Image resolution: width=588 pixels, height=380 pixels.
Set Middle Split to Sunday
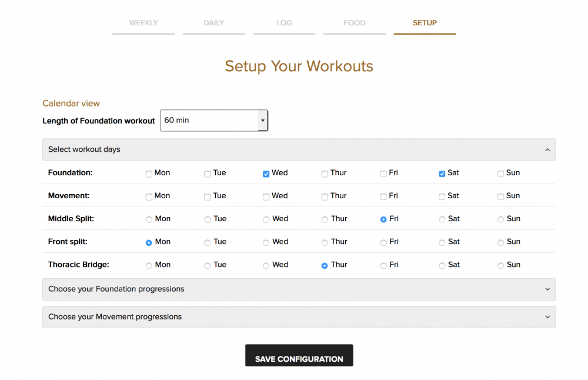coord(500,219)
